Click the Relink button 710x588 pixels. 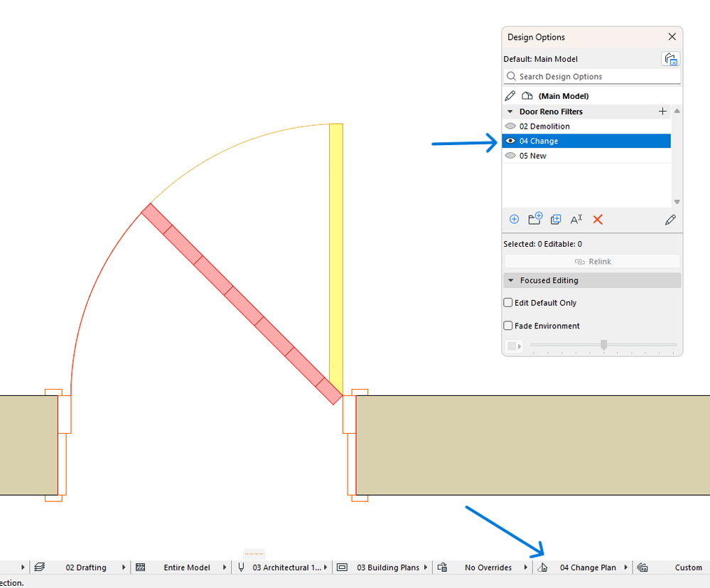point(592,262)
